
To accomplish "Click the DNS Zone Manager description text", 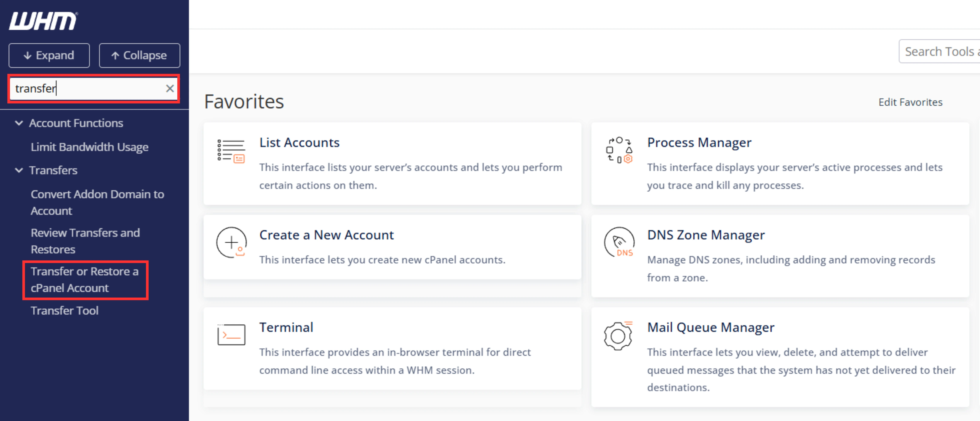I will click(x=791, y=268).
